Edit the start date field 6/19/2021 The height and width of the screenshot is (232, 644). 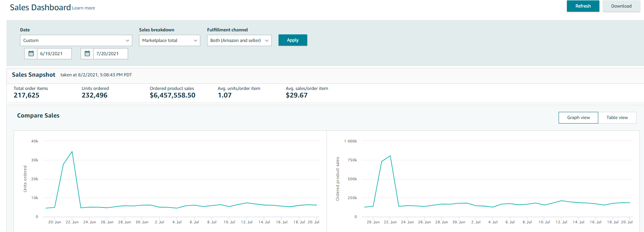pyautogui.click(x=54, y=54)
